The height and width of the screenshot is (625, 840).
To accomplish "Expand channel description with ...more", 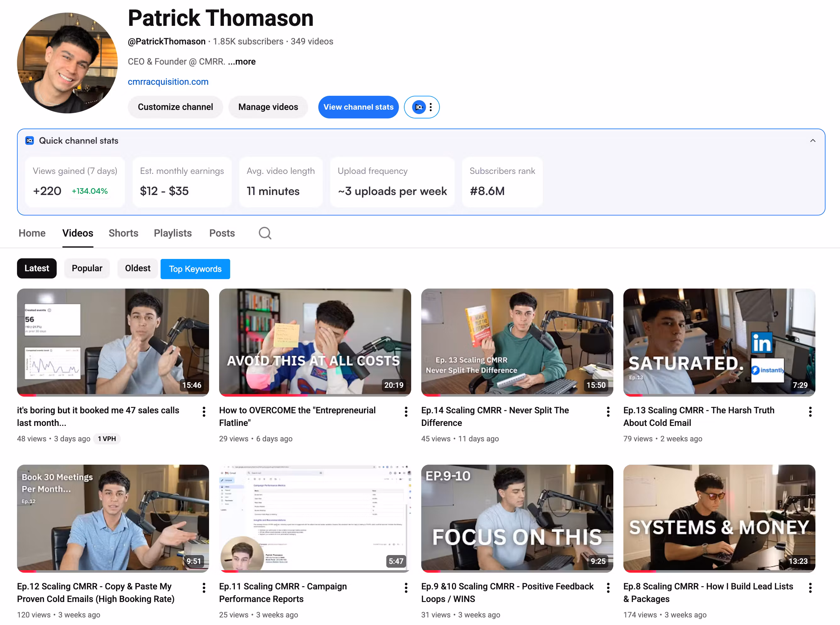I will [x=241, y=62].
